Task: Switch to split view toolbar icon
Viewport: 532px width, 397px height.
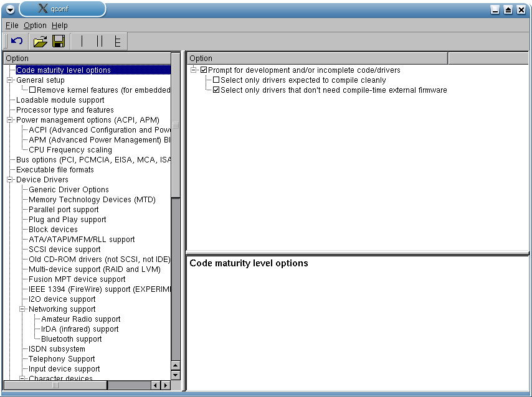Action: coord(99,42)
